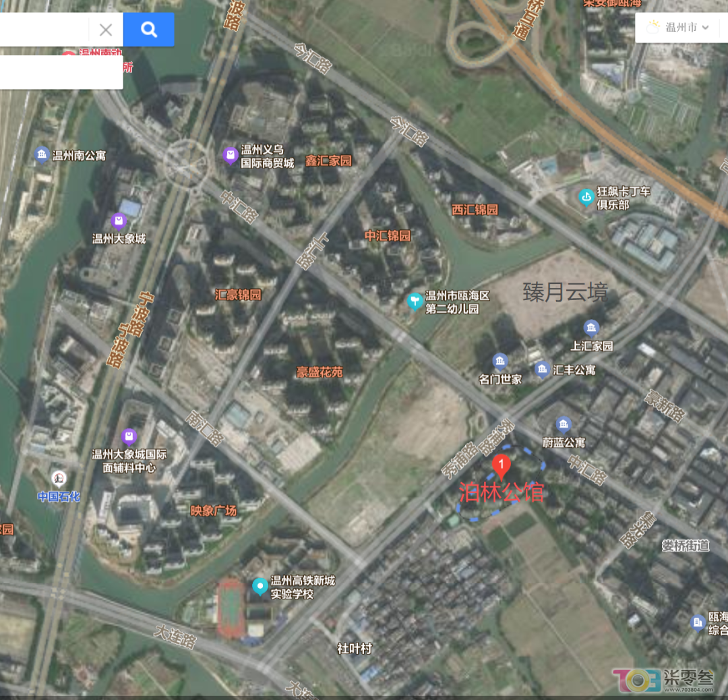Click the 名门世家 building icon
This screenshot has width=728, height=700.
pos(500,361)
